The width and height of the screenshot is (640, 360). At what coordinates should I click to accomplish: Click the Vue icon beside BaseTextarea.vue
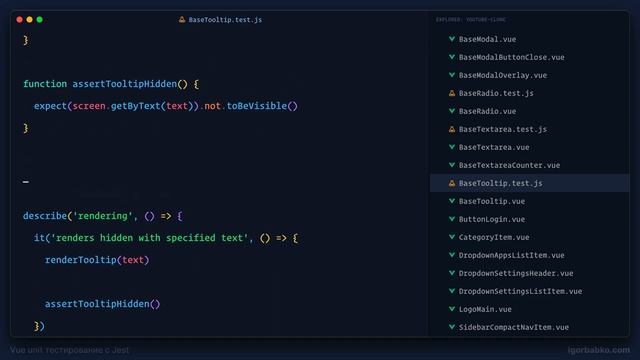tap(452, 147)
